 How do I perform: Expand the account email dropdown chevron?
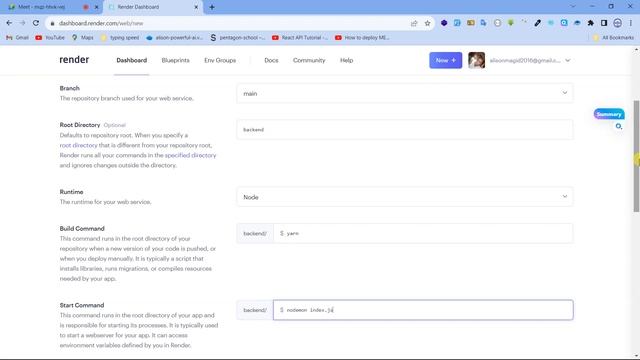click(x=568, y=60)
